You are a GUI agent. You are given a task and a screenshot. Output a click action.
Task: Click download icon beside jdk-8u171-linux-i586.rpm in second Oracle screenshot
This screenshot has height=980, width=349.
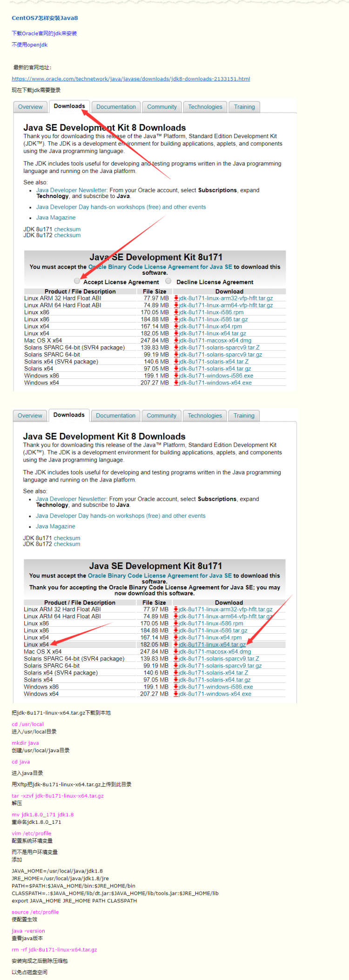(x=176, y=623)
